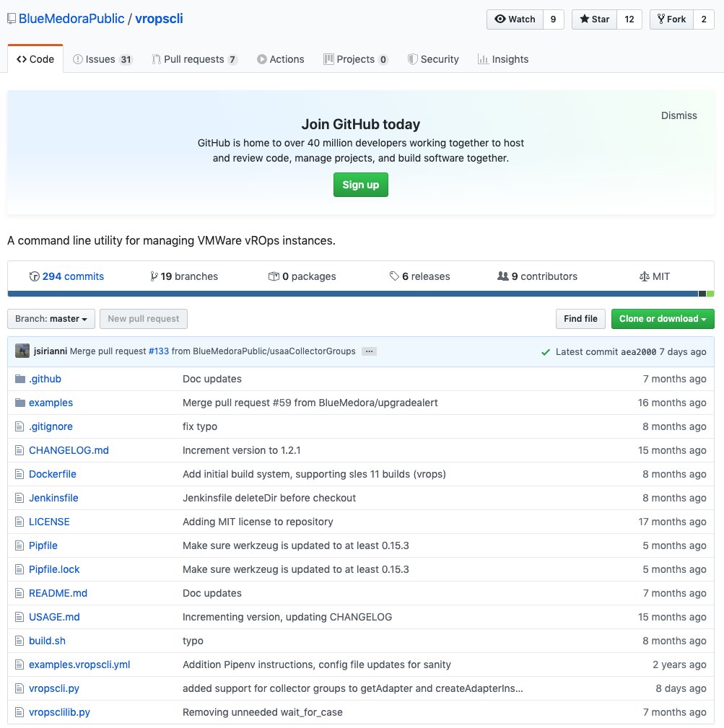The height and width of the screenshot is (728, 724).
Task: Switch to the Pull requests tab
Action: point(195,59)
